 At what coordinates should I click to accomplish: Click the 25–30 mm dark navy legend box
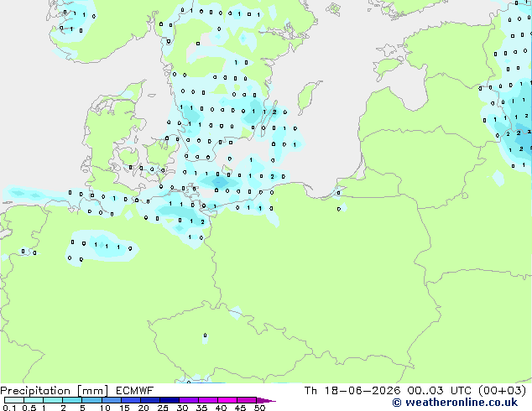coord(169,400)
